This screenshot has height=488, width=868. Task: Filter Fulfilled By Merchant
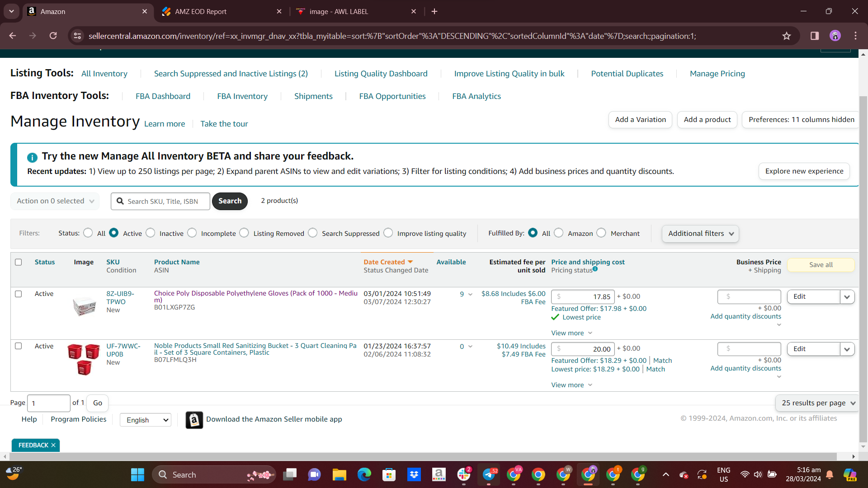pyautogui.click(x=601, y=233)
